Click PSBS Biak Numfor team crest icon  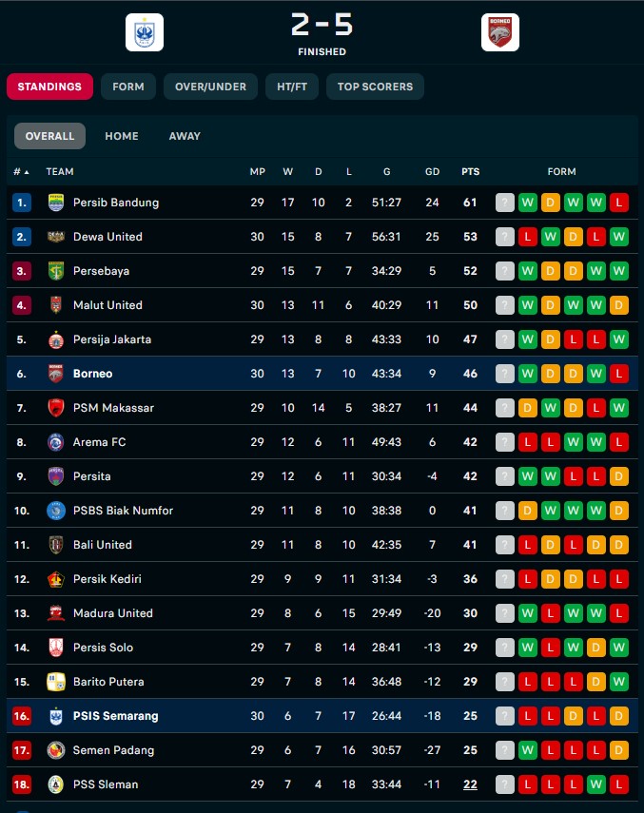(56, 511)
